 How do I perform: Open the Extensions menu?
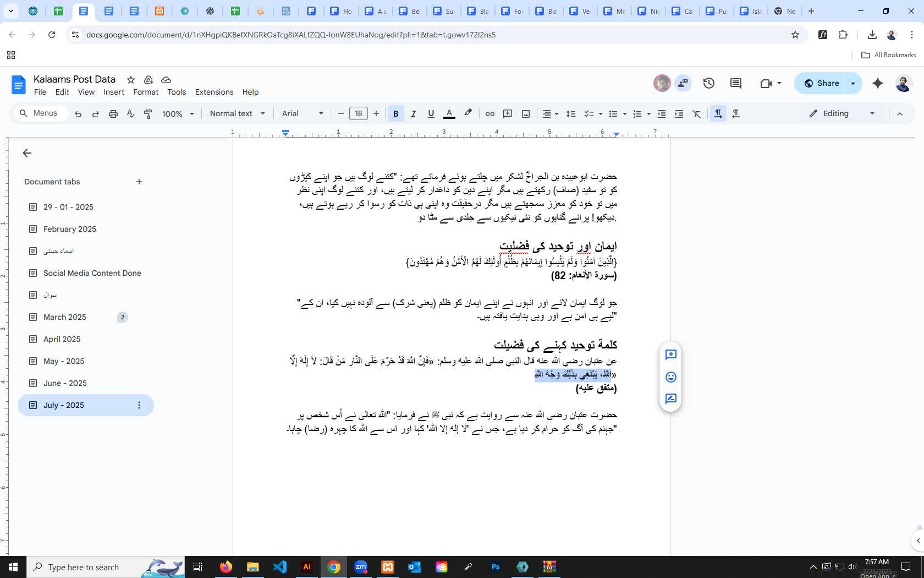click(214, 92)
